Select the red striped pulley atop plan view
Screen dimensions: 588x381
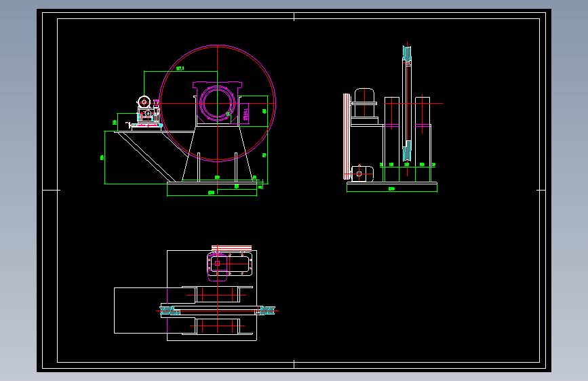click(232, 248)
